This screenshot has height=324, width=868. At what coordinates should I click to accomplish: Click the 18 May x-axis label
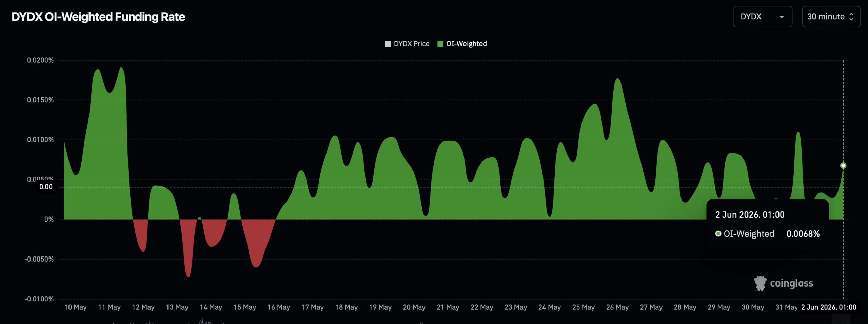coord(347,307)
